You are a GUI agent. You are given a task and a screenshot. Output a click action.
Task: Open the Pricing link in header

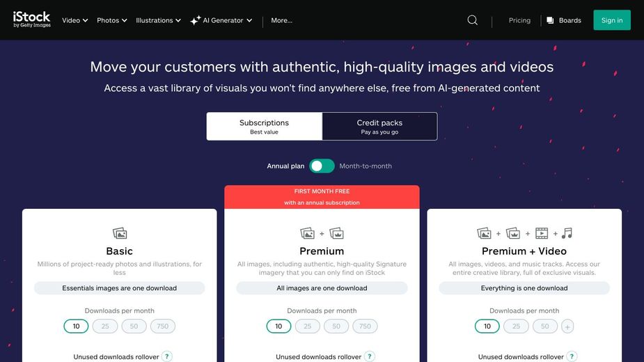click(519, 20)
